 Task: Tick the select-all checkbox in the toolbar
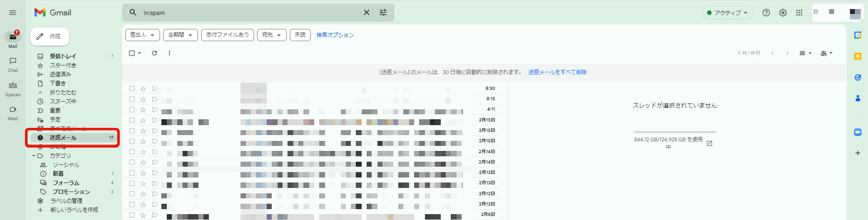coord(132,53)
